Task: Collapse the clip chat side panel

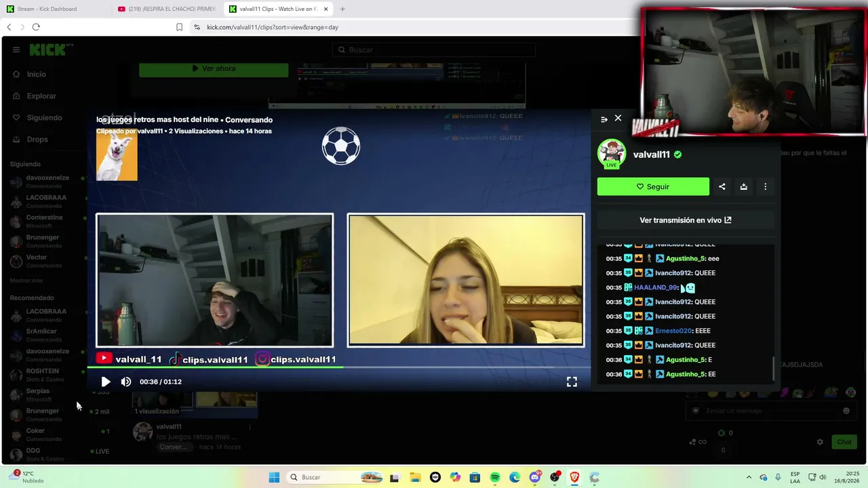Action: tap(604, 119)
